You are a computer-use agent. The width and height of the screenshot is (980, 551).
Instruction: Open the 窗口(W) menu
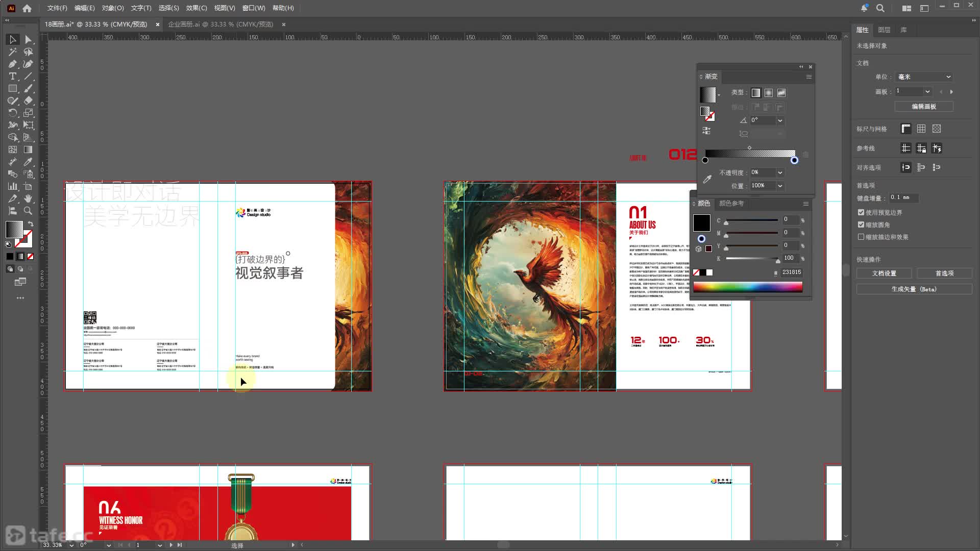(x=254, y=8)
